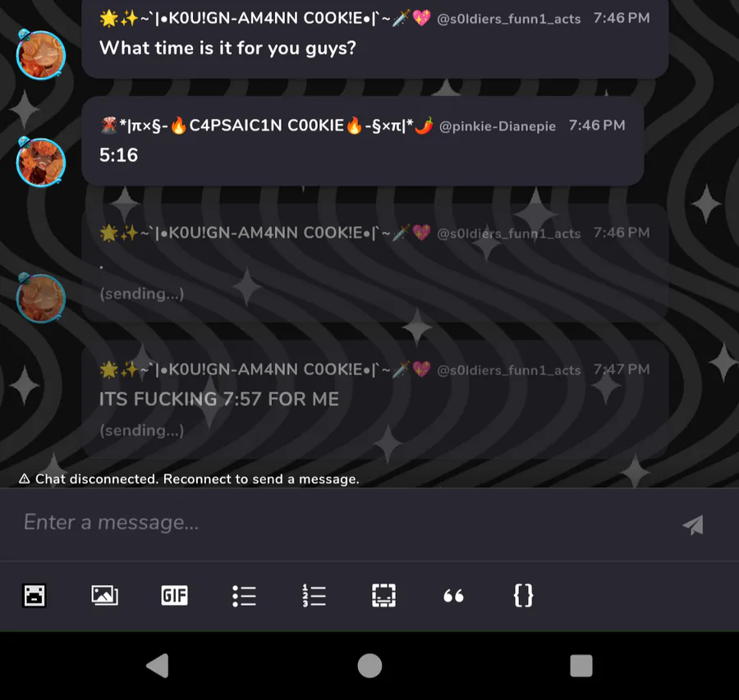
Task: Open the @pinkie-Dianepie username
Action: coord(498,126)
